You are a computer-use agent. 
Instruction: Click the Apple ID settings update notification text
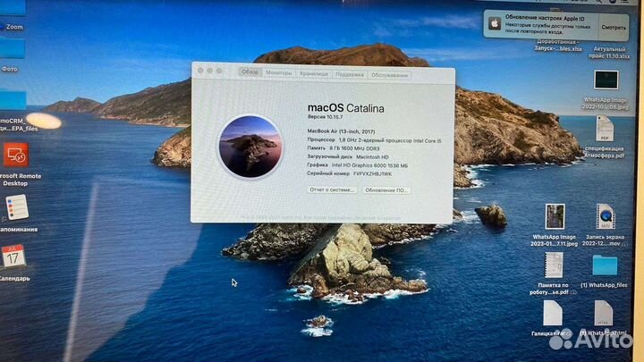pos(548,25)
